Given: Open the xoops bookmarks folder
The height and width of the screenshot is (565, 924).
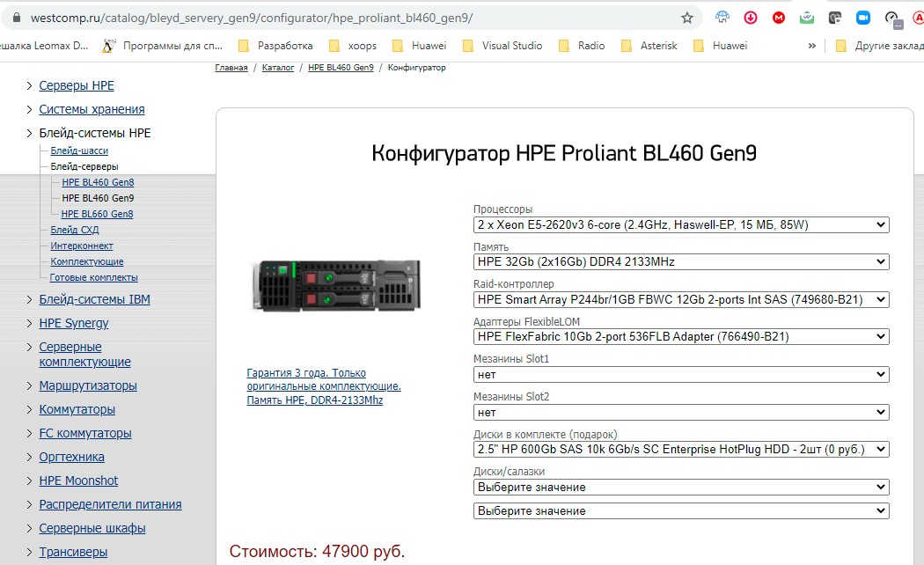Looking at the screenshot, I should point(352,46).
